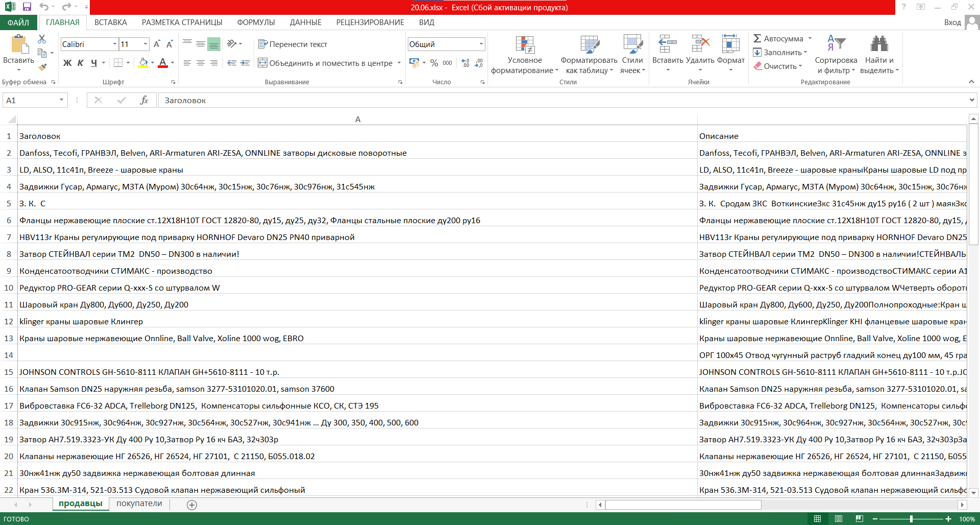980x525 pixels.
Task: Click the Name Box showing A1
Action: [x=35, y=100]
